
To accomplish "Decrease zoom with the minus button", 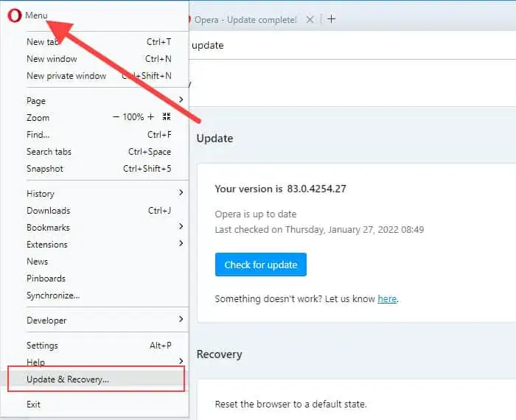I will click(116, 116).
